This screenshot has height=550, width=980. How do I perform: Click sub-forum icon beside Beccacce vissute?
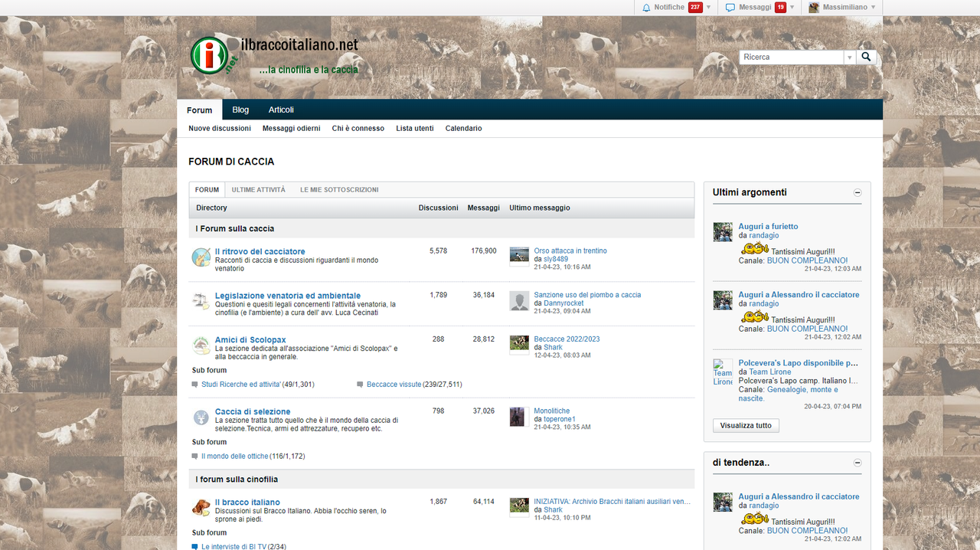(360, 385)
